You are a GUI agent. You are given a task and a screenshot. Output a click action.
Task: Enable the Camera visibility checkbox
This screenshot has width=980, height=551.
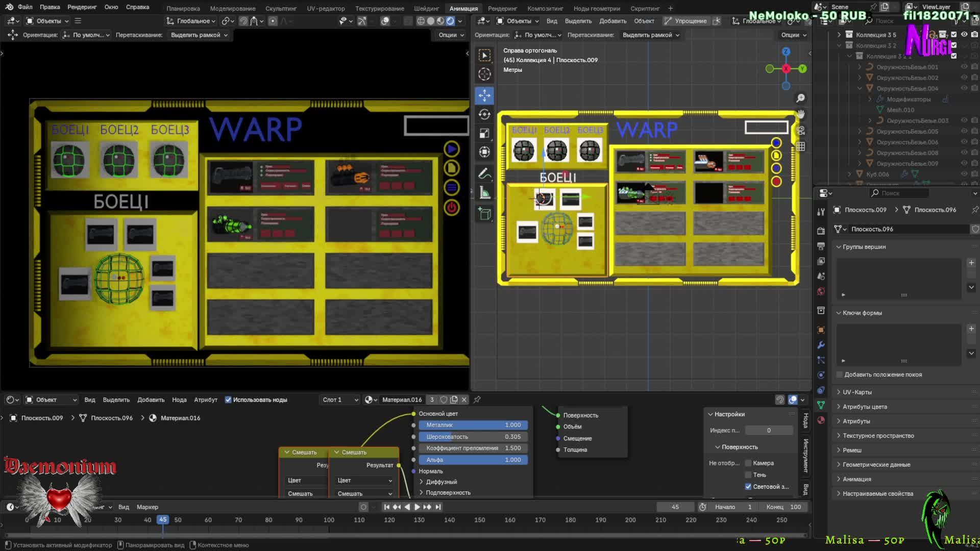[748, 463]
